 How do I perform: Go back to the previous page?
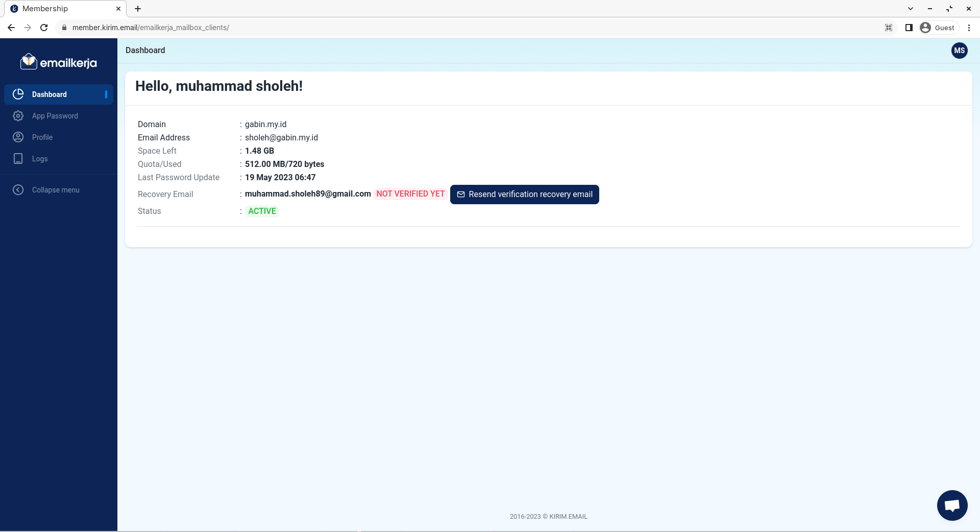coord(11,28)
